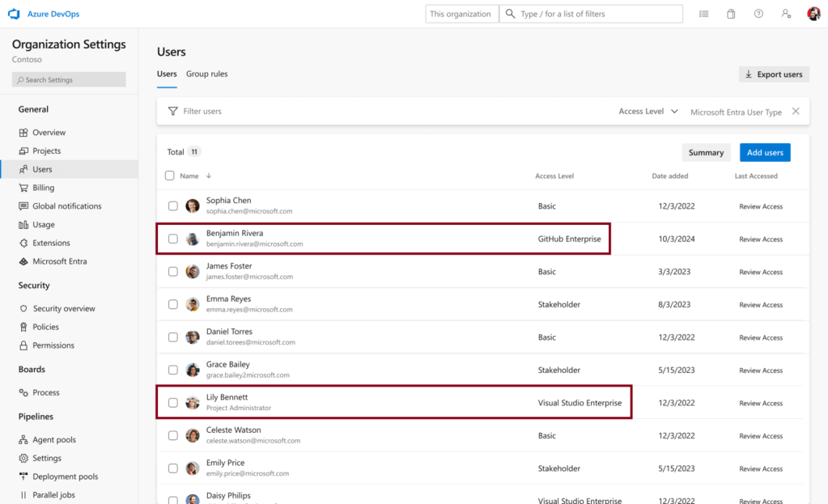The image size is (828, 504).
Task: Open Billing in the sidebar
Action: pyautogui.click(x=43, y=188)
